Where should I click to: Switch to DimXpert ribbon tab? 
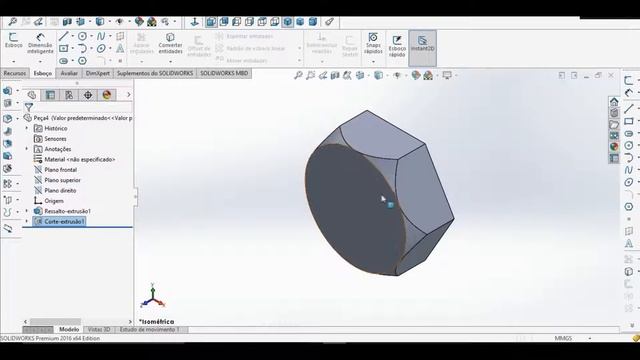coord(98,73)
